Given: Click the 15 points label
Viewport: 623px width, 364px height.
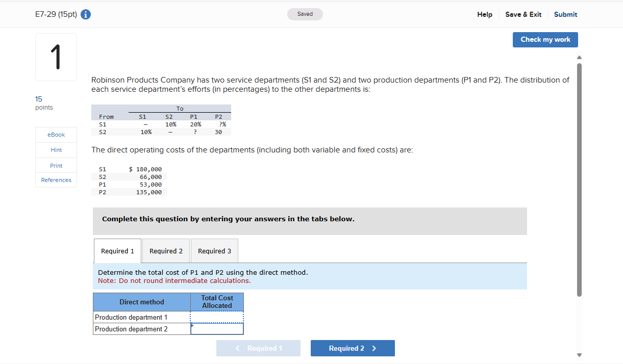Looking at the screenshot, I should 44,103.
